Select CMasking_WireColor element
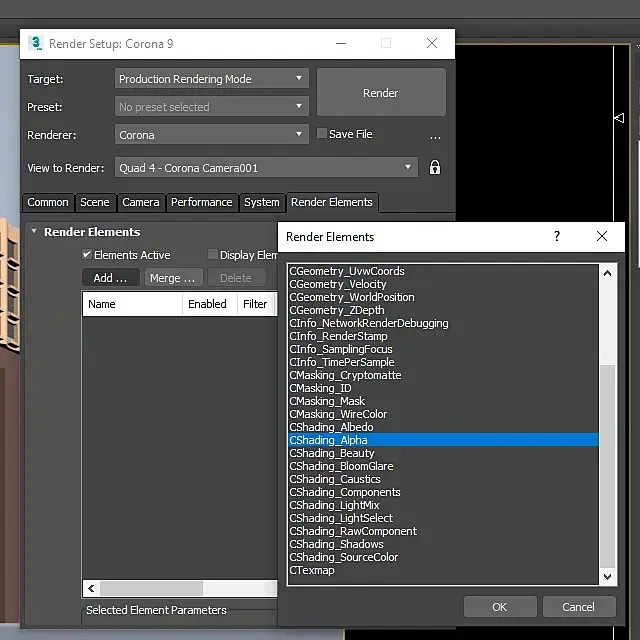This screenshot has height=640, width=640. click(x=443, y=414)
